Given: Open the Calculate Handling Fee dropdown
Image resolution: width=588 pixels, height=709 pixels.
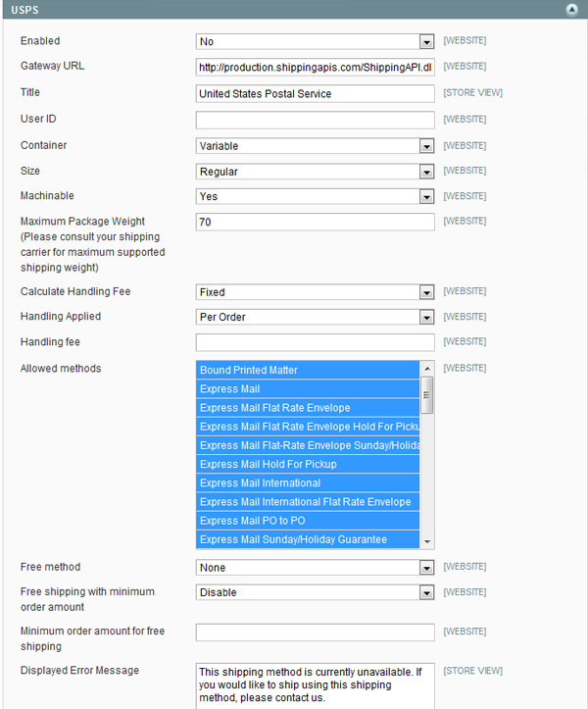Looking at the screenshot, I should (315, 292).
